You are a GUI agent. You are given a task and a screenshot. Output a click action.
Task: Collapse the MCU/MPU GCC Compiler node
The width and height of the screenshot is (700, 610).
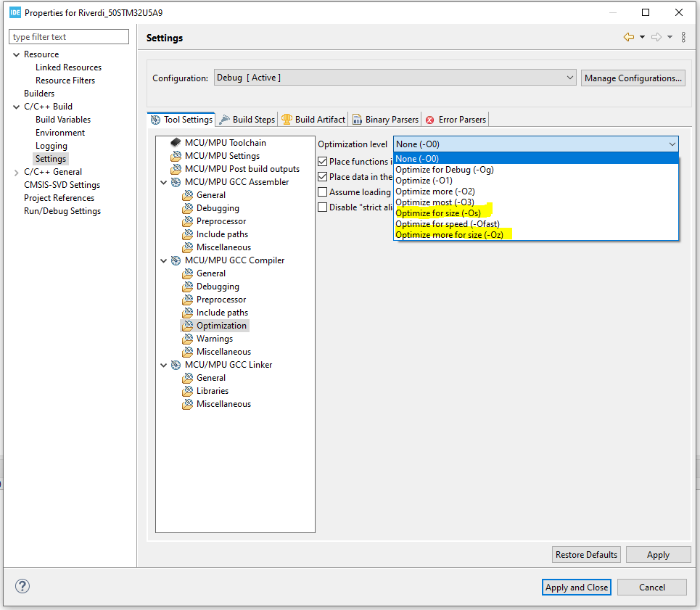point(163,260)
